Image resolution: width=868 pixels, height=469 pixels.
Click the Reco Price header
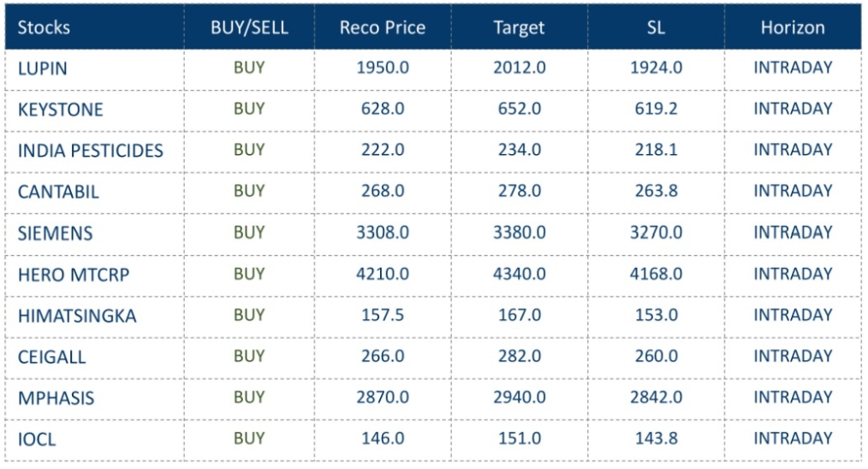382,27
